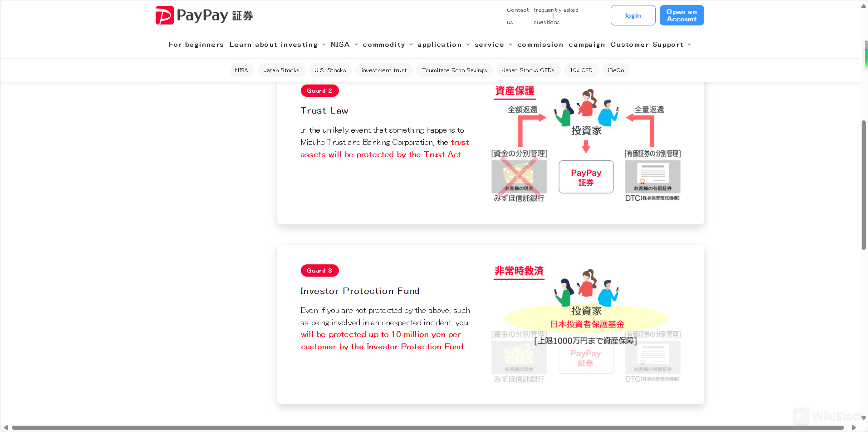Image resolution: width=868 pixels, height=432 pixels.
Task: Select the Japan Stocks CFDs tab
Action: tap(528, 70)
